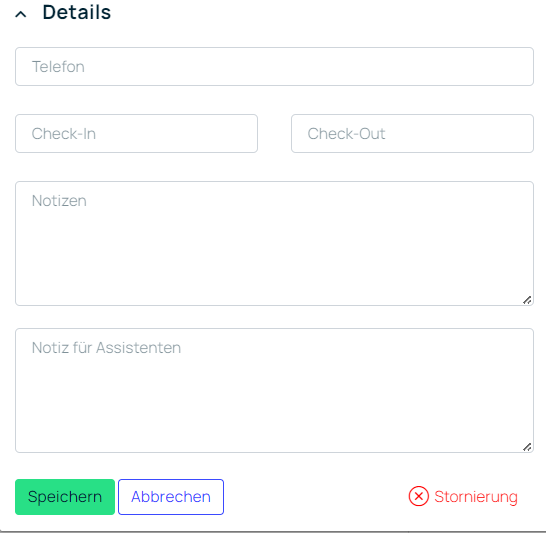Select the Stornierung link text
The height and width of the screenshot is (533, 546).
(476, 497)
